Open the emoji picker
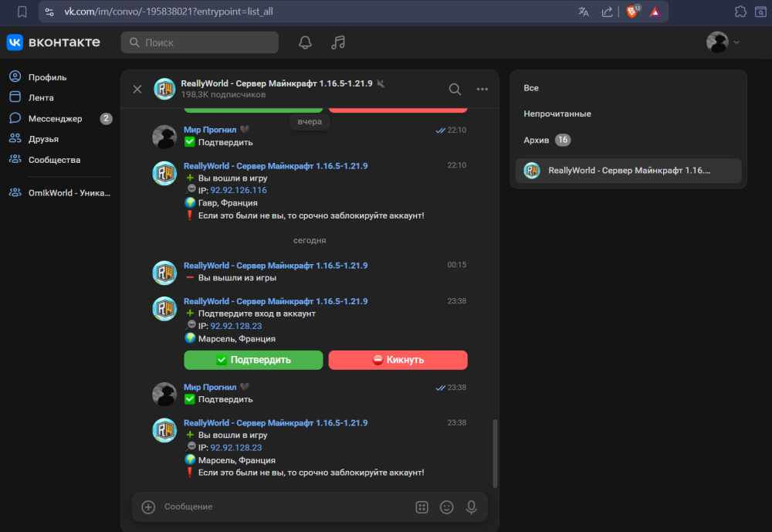The height and width of the screenshot is (532, 772). click(446, 507)
